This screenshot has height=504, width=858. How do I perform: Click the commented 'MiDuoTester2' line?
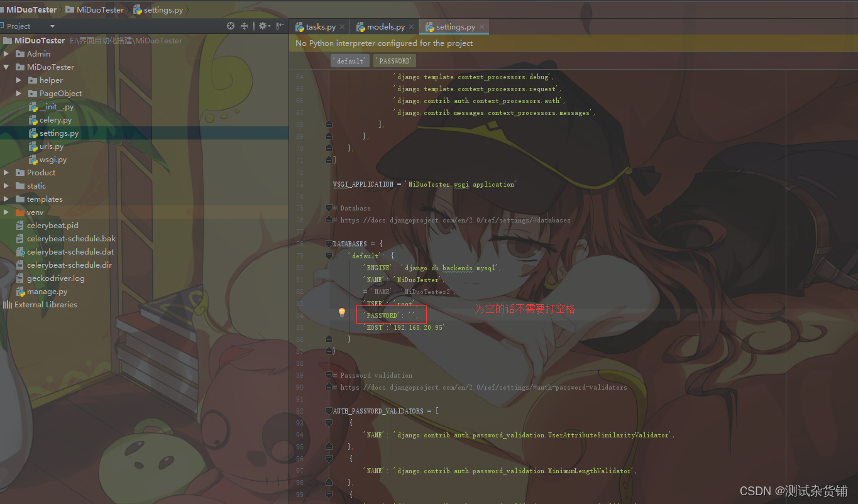[409, 292]
